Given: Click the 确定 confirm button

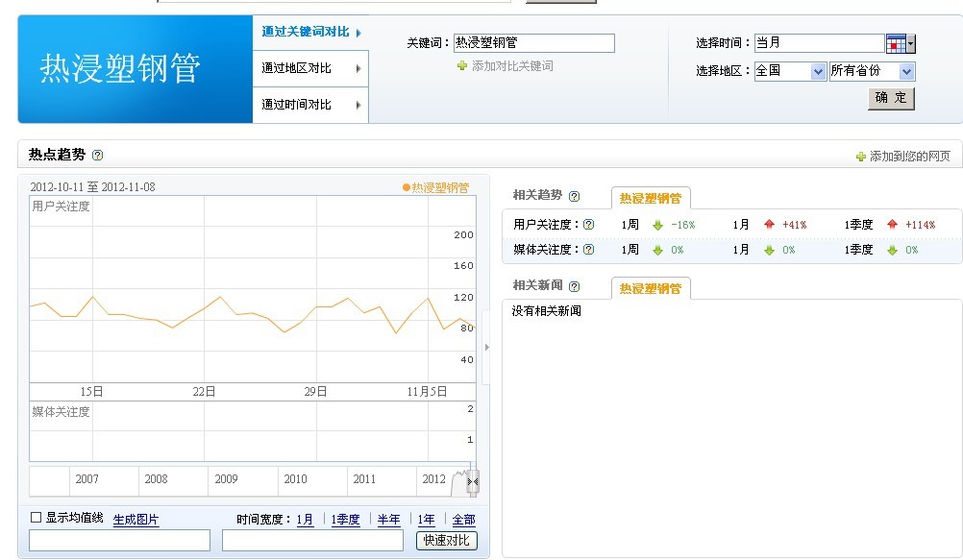Looking at the screenshot, I should [891, 98].
